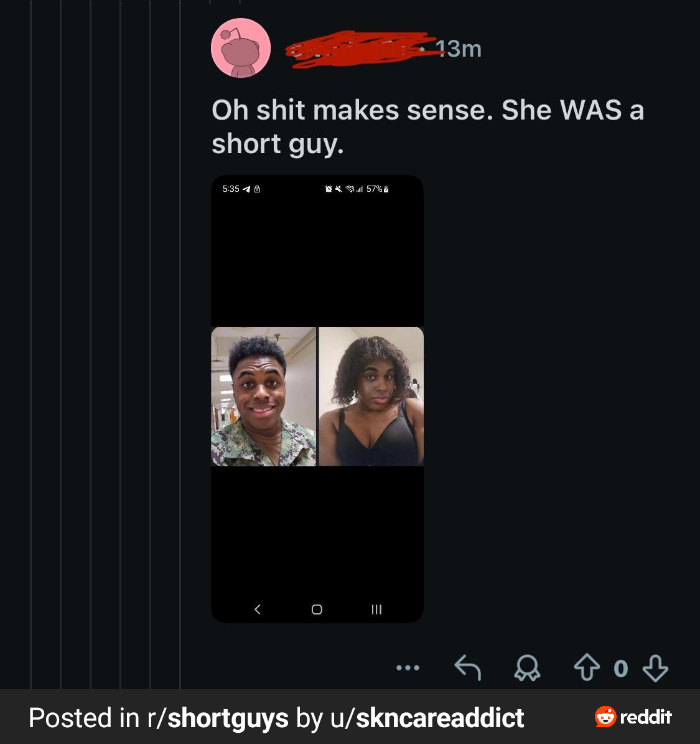Screen dimensions: 700x744
Task: Open the r/shortguys subreddit link
Action: (218, 718)
